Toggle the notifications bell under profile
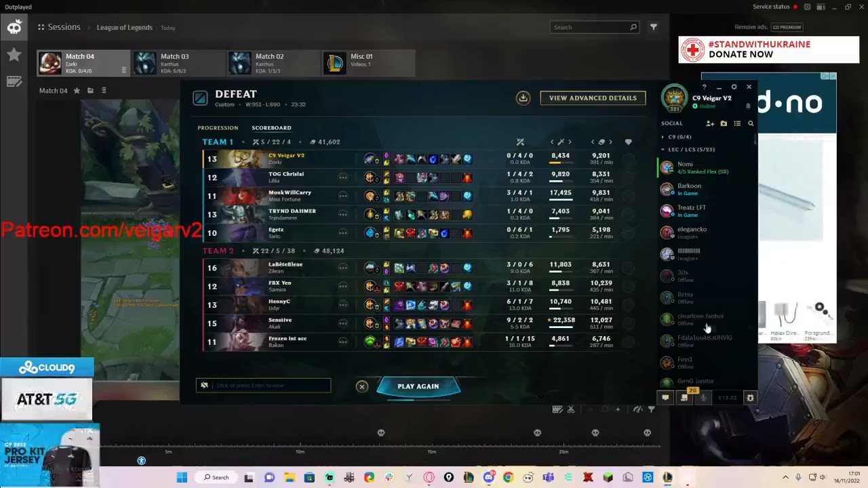This screenshot has height=488, width=868. coord(748,106)
